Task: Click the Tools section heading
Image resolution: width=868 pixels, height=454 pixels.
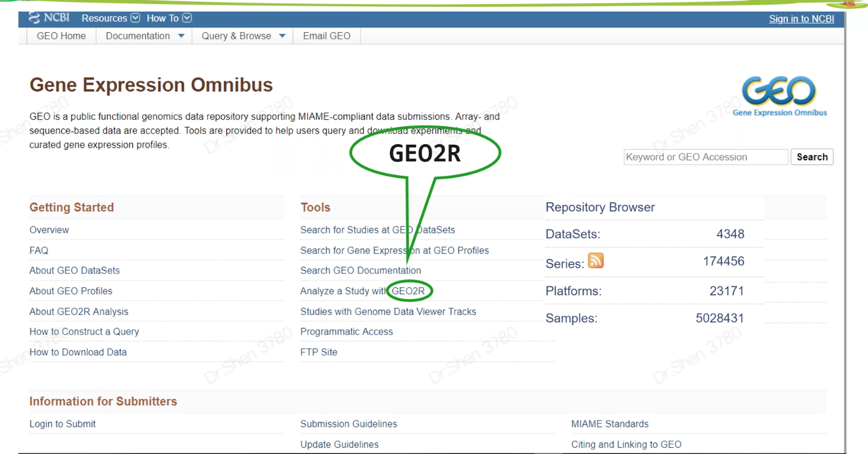Action: [315, 207]
